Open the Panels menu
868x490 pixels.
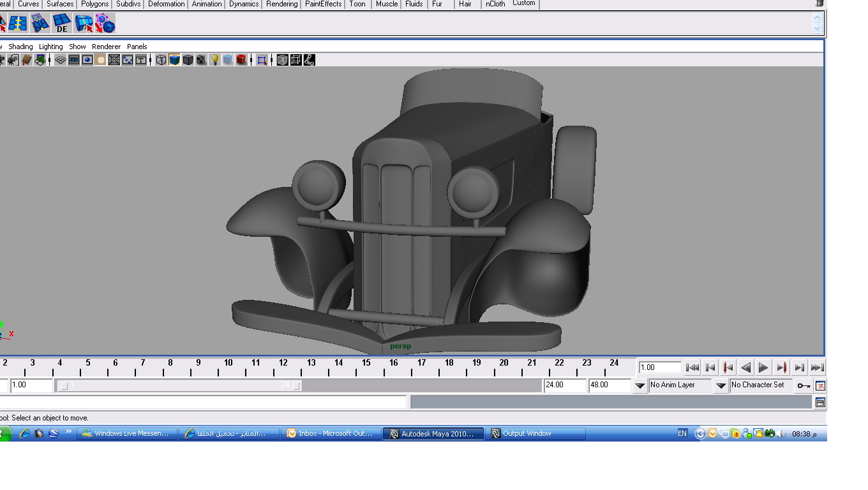(137, 47)
